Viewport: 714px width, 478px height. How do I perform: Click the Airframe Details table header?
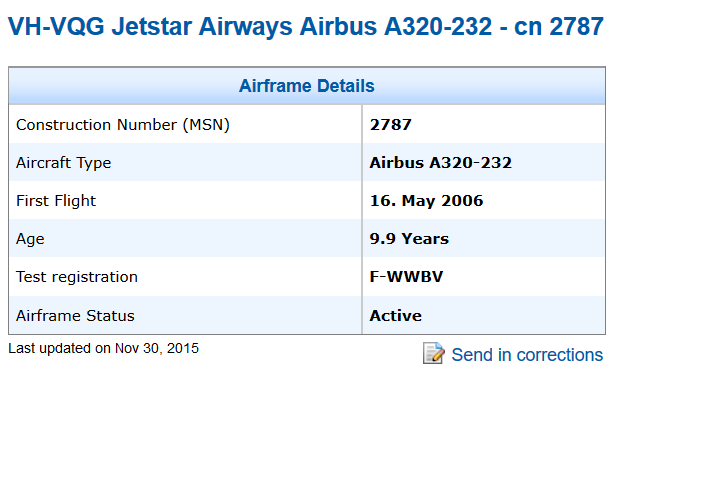tap(306, 86)
